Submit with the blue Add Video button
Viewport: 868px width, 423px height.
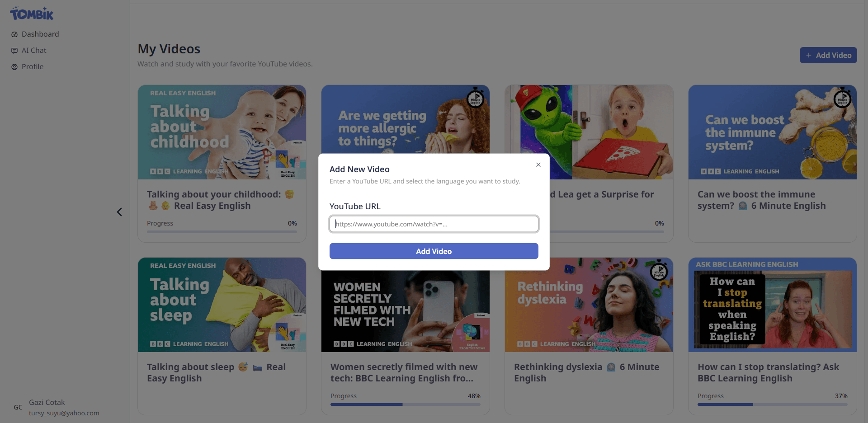tap(434, 251)
